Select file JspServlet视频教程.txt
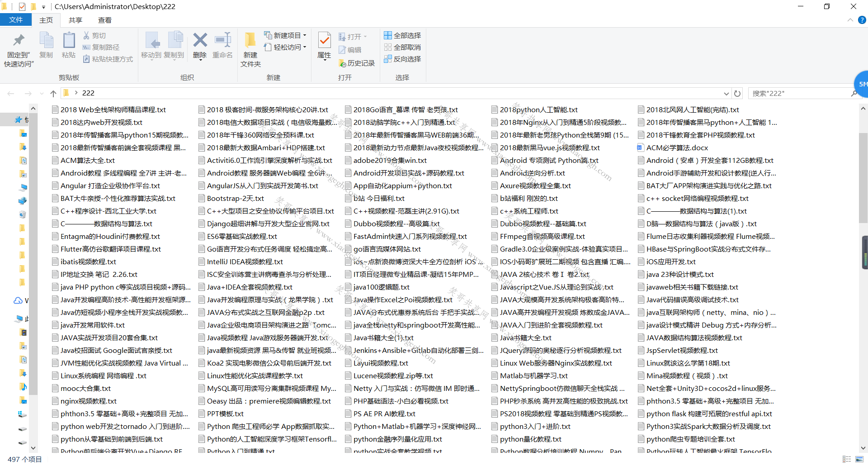Image resolution: width=868 pixels, height=466 pixels. tap(678, 350)
